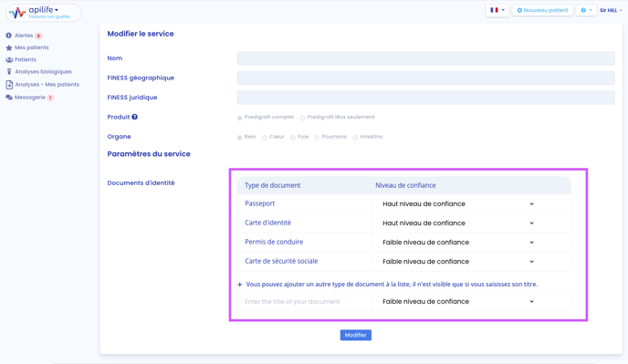Screen dimensions: 628x364
Task: Select the Rein organ option
Action: (x=239, y=138)
